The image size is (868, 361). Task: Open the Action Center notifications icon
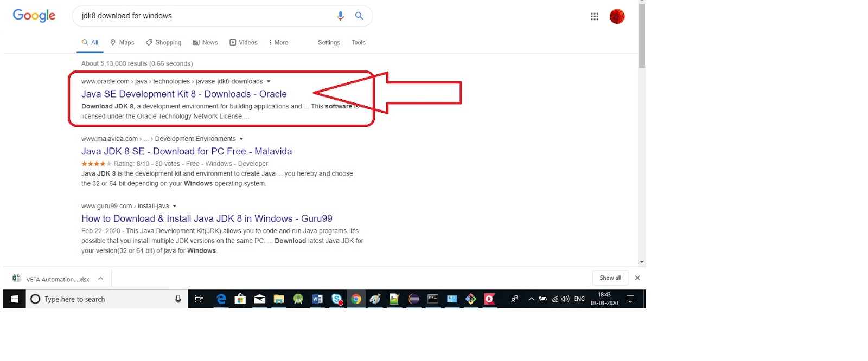[630, 299]
